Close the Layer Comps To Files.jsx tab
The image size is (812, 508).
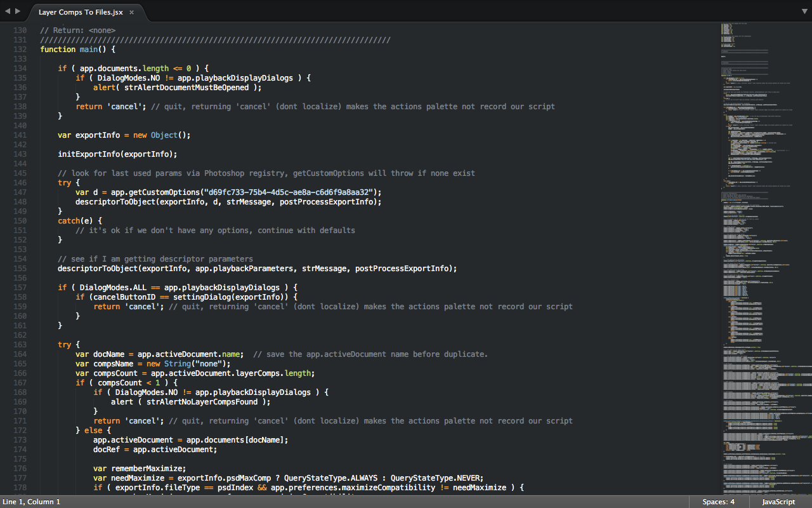tap(131, 11)
